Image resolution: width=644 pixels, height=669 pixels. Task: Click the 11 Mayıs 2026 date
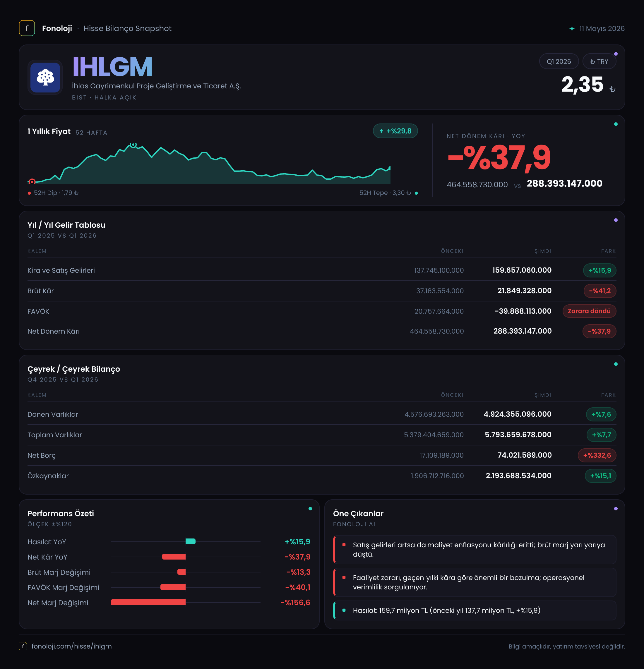(602, 29)
